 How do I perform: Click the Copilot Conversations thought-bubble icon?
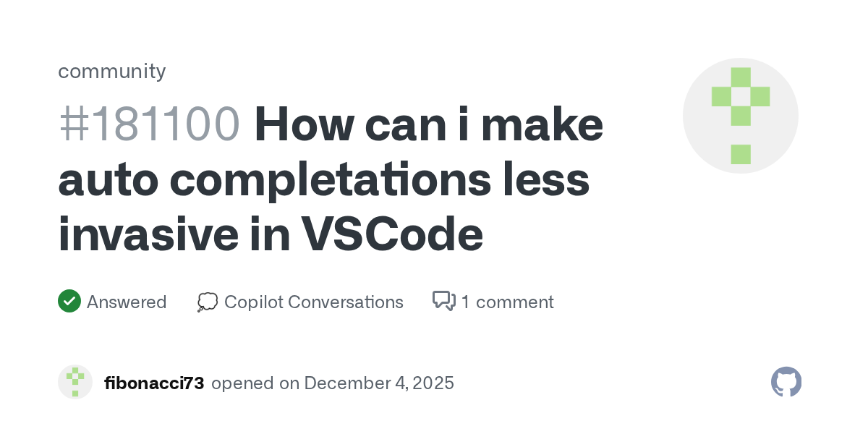(x=207, y=302)
